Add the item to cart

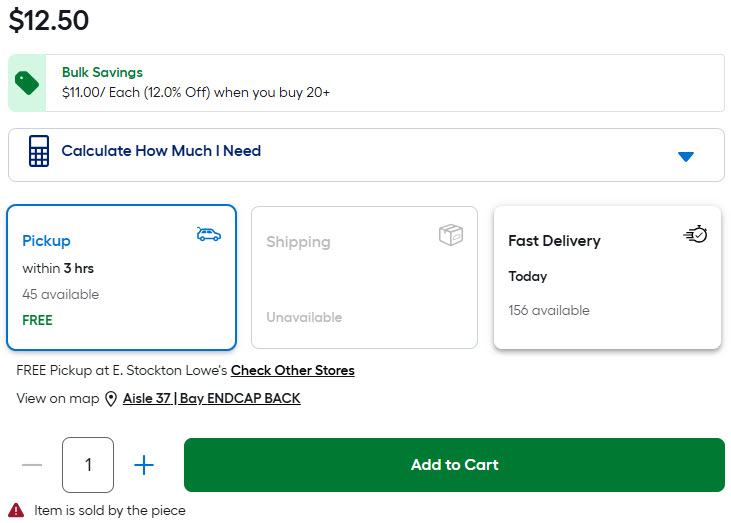[x=454, y=465]
